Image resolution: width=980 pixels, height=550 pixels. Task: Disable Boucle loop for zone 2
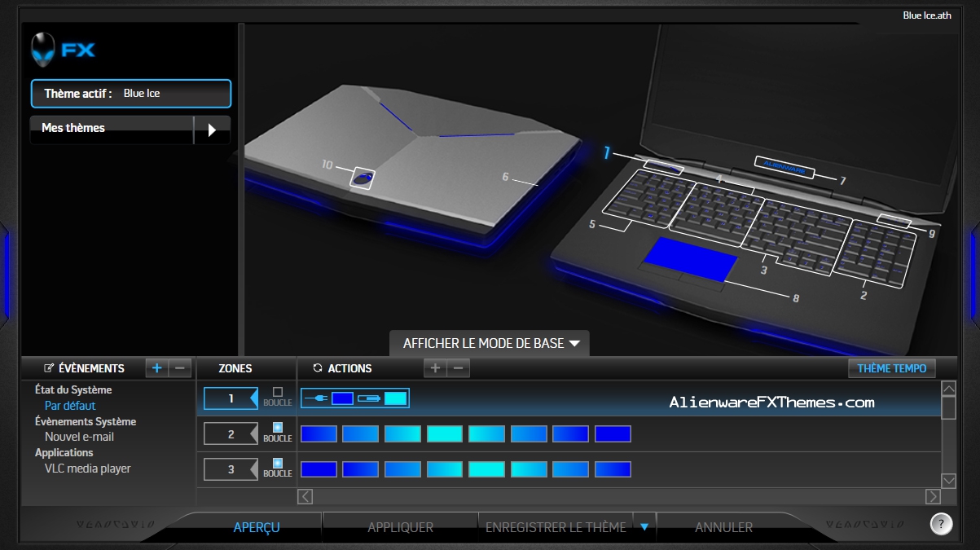277,427
